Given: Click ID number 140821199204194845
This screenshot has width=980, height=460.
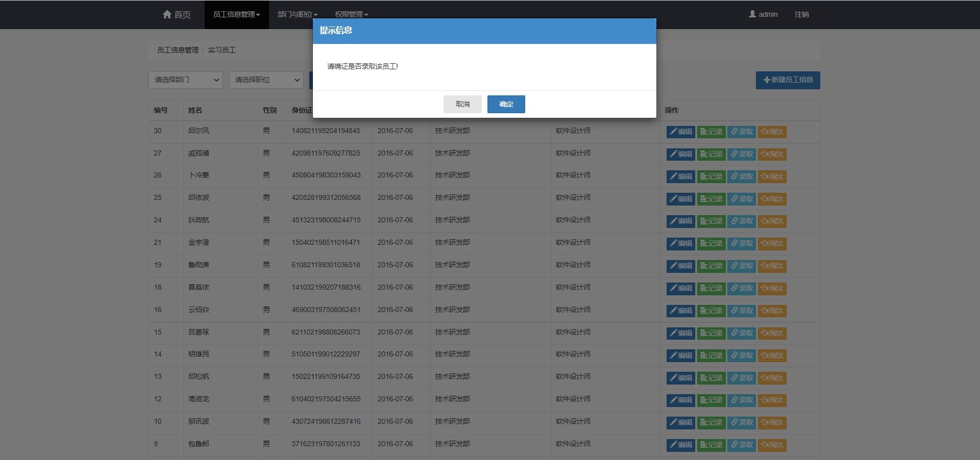Looking at the screenshot, I should point(326,131).
